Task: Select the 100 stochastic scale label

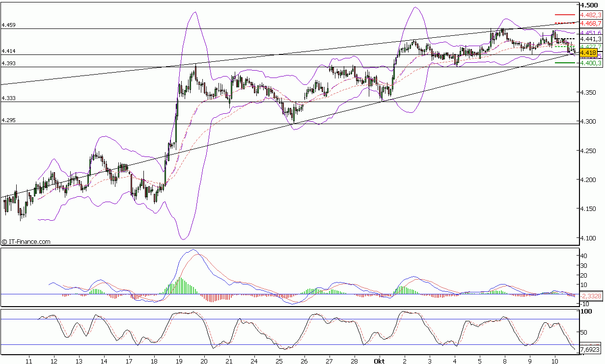Action: (x=585, y=311)
